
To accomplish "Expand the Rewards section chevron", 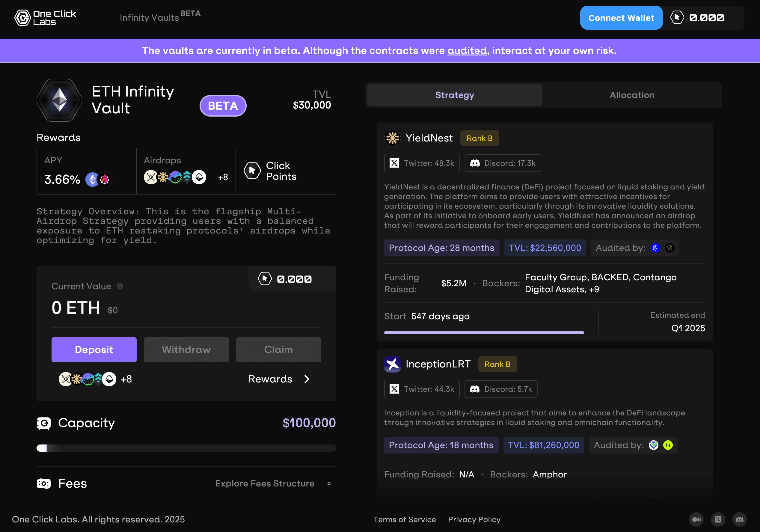I will click(x=307, y=379).
